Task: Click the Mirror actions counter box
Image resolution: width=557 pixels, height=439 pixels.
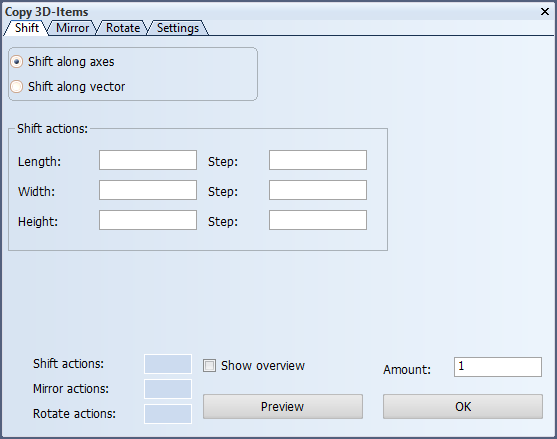Action: point(168,389)
